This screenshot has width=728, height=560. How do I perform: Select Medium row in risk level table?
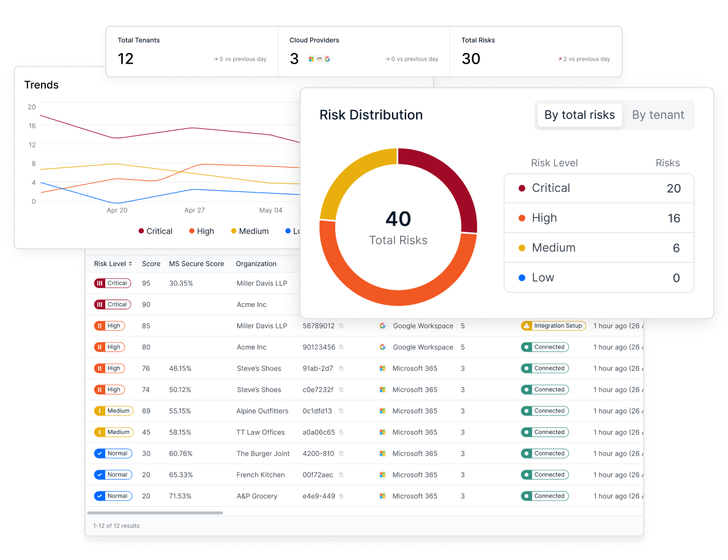tap(599, 248)
